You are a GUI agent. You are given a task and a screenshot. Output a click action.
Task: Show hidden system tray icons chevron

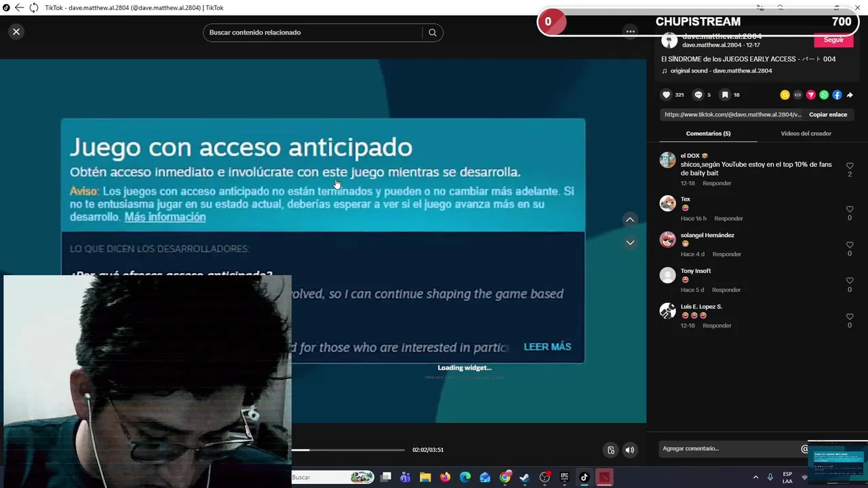755,477
